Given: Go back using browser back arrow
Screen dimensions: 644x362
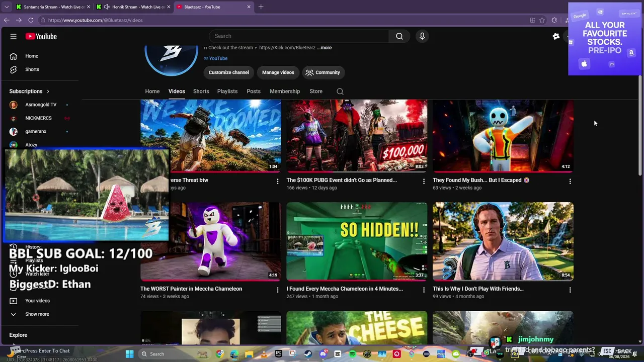Looking at the screenshot, I should tap(7, 20).
